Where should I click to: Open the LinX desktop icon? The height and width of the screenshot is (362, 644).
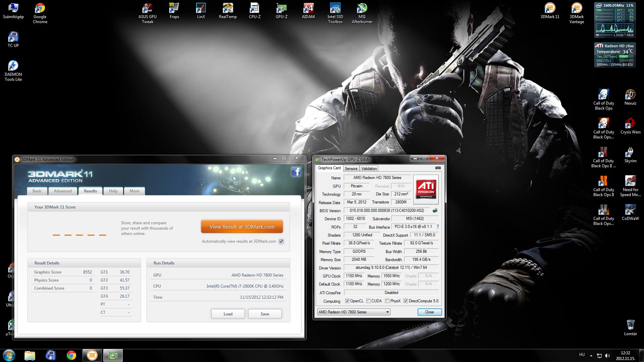(201, 11)
